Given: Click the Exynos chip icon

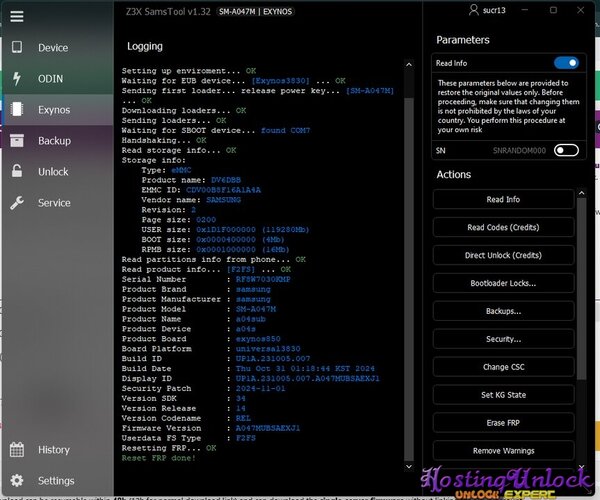Looking at the screenshot, I should point(17,110).
